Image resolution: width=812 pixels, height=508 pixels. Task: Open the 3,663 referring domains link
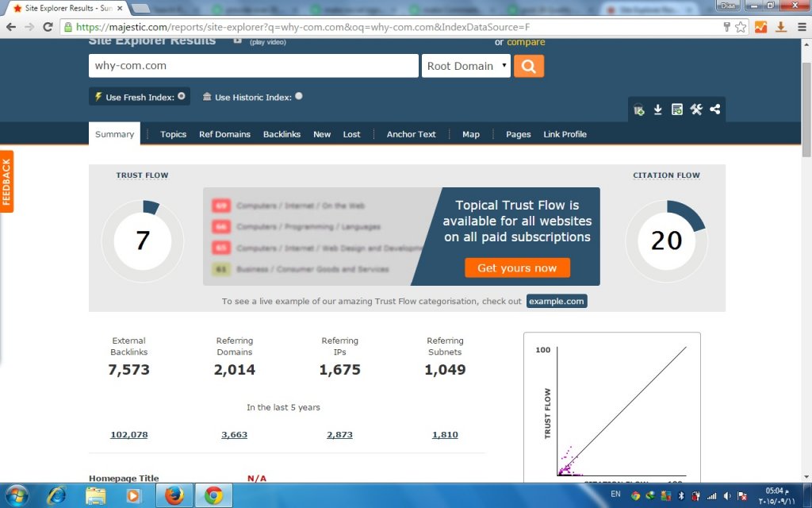click(234, 434)
